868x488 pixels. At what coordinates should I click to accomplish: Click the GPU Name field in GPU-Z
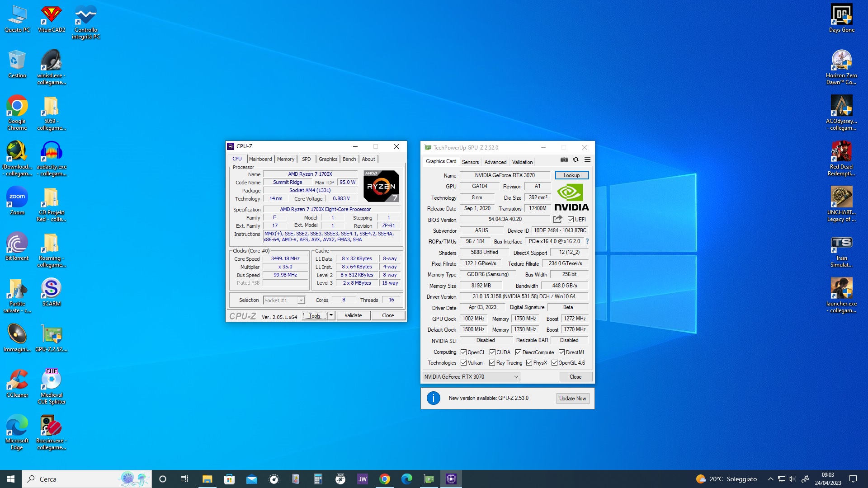coord(505,175)
